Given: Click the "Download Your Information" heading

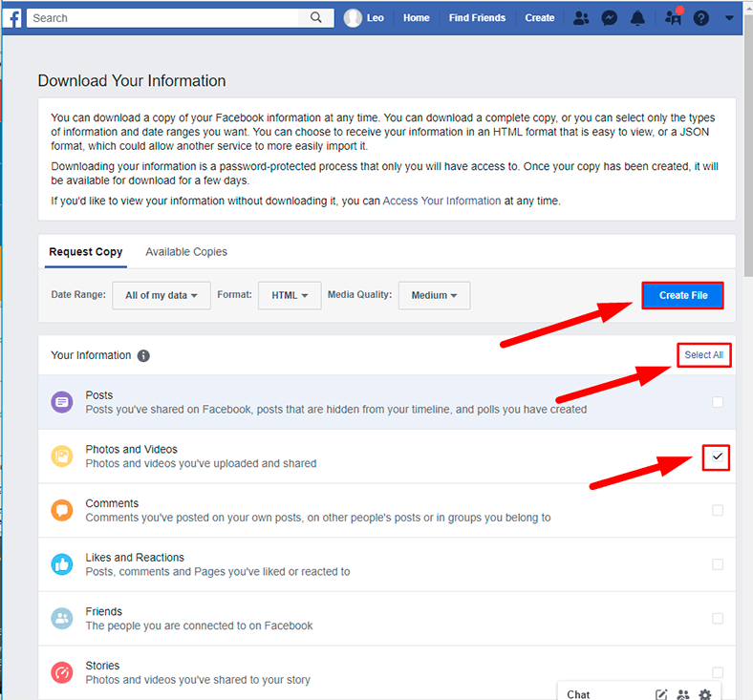Looking at the screenshot, I should 132,80.
